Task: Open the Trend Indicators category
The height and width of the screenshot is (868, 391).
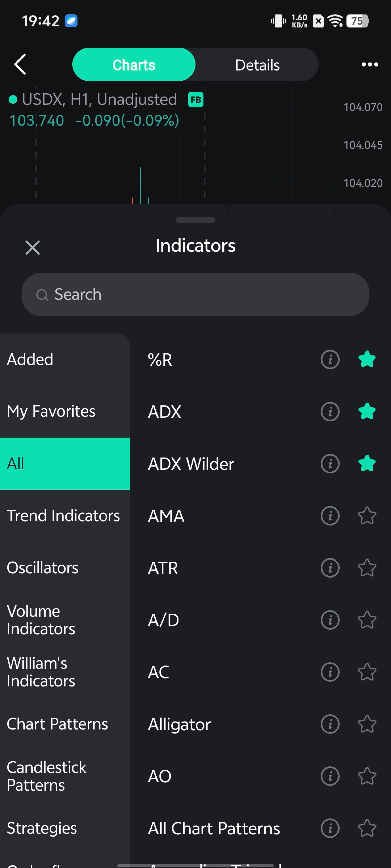Action: click(63, 516)
